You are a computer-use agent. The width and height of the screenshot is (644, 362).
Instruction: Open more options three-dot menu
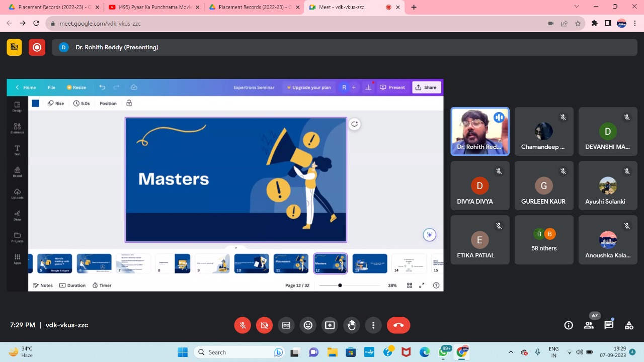(373, 325)
